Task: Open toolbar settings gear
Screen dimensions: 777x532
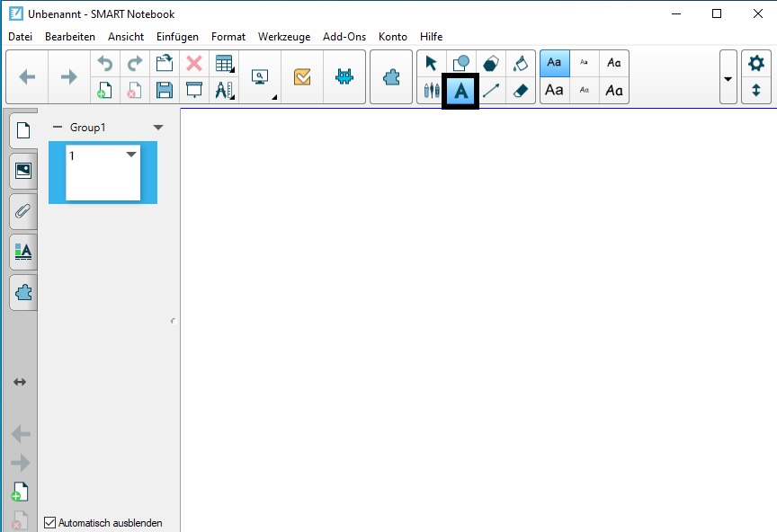Action: 756,64
